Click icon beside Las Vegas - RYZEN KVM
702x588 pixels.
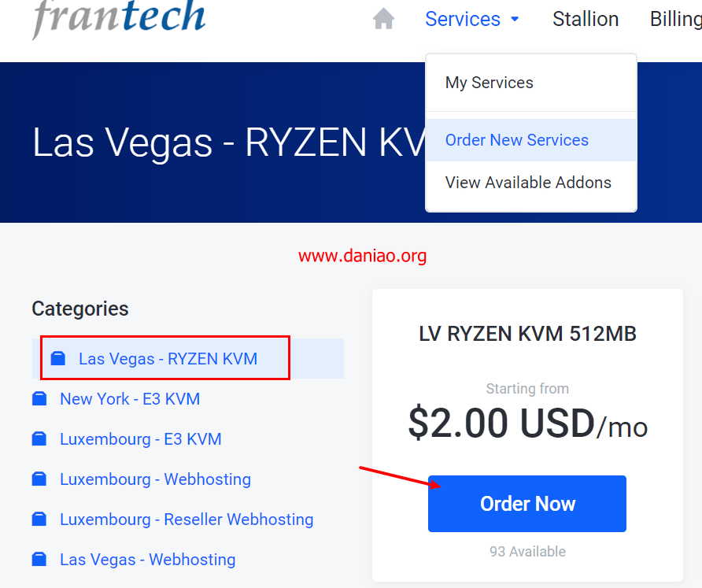tap(58, 359)
